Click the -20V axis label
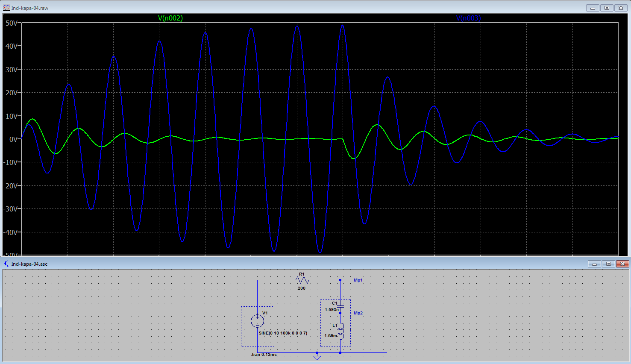This screenshot has height=364, width=631. [x=10, y=186]
